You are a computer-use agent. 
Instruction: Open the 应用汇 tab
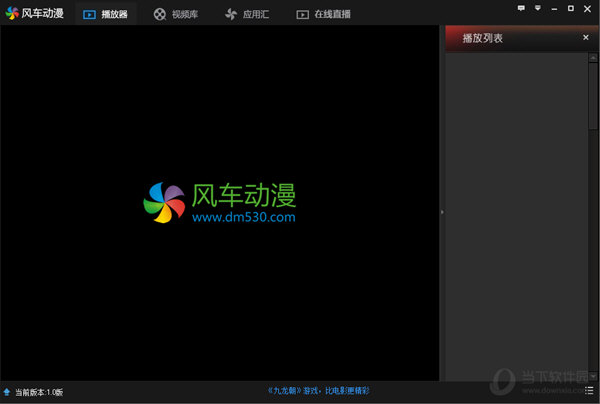click(247, 15)
